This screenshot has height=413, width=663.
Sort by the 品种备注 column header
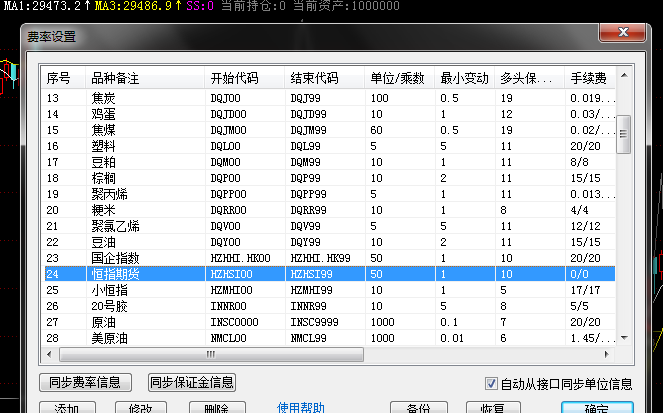145,78
